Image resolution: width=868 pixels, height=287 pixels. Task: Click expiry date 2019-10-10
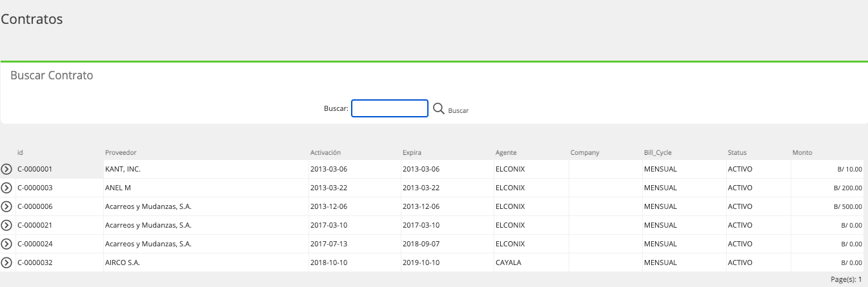[x=421, y=262]
